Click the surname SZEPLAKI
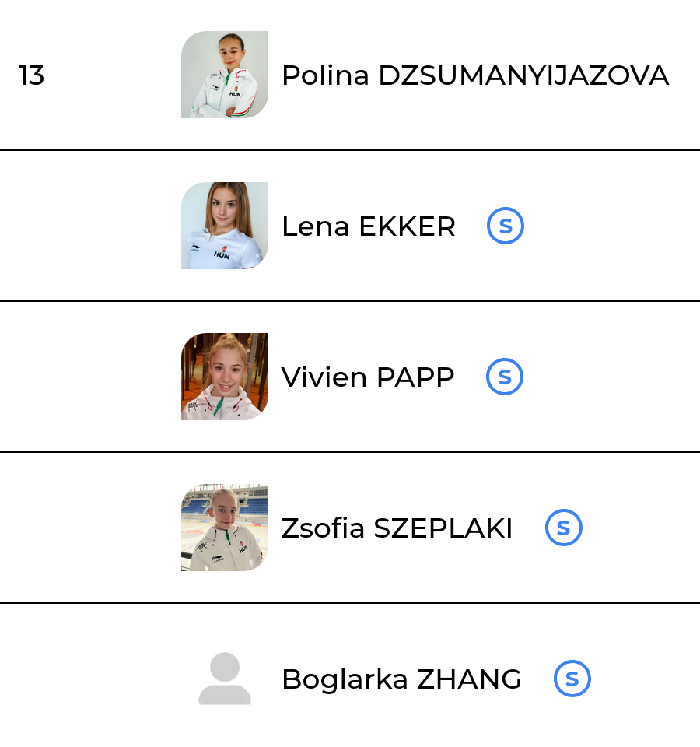Image resolution: width=700 pixels, height=747 pixels. (x=443, y=528)
